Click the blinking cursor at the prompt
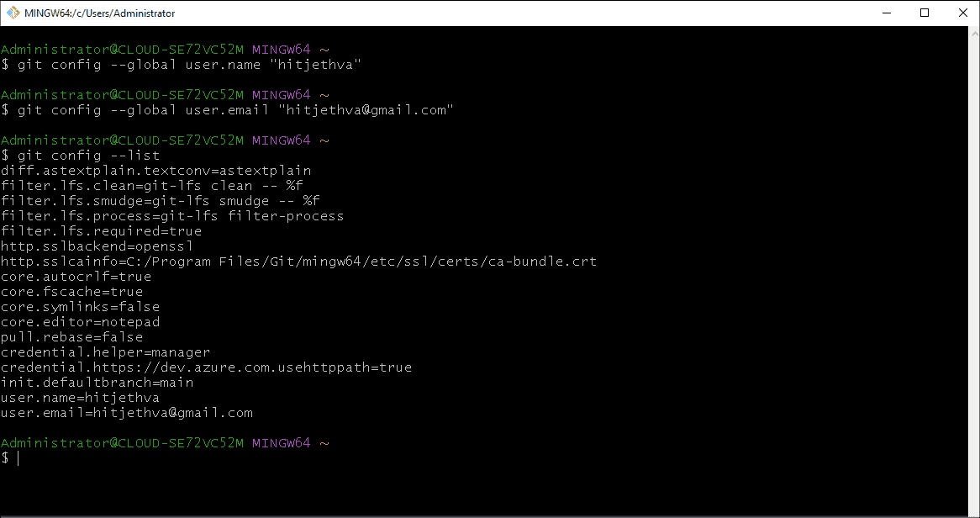 [x=17, y=457]
